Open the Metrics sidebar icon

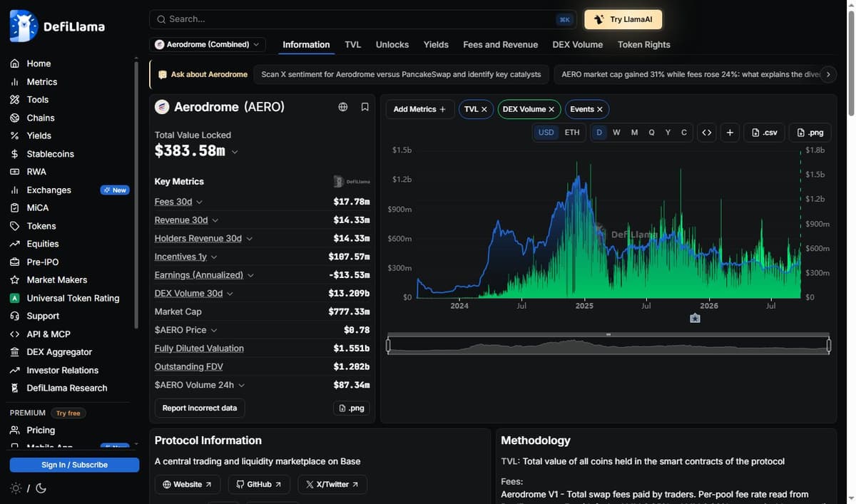[x=14, y=82]
